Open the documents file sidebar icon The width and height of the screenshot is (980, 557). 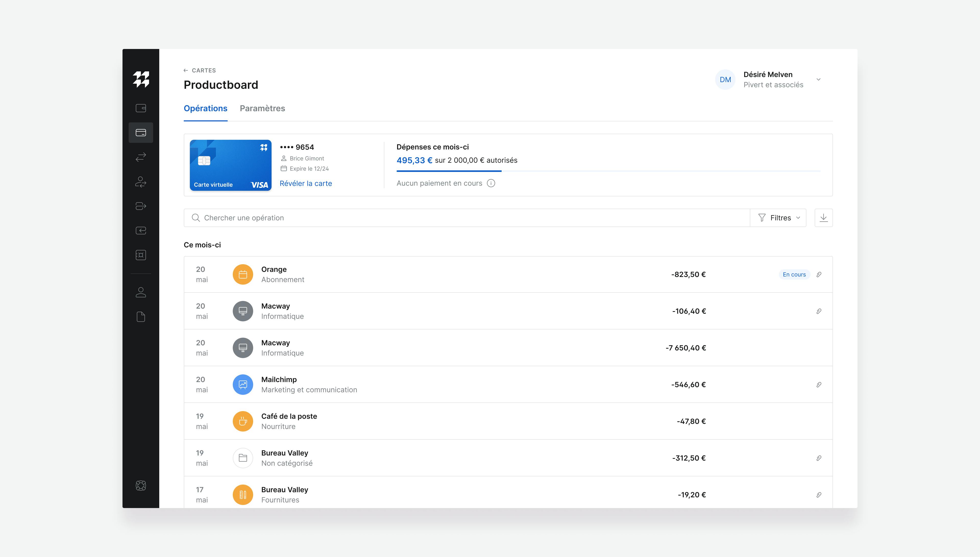[x=141, y=317]
